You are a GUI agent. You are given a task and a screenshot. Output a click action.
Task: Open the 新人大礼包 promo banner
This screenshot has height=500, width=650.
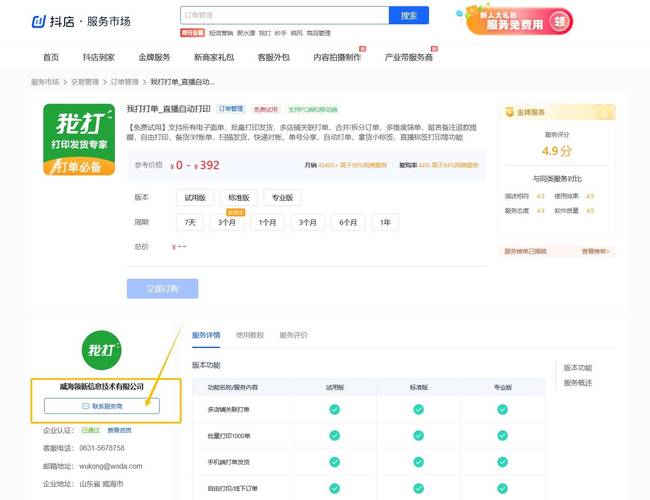pyautogui.click(x=518, y=20)
